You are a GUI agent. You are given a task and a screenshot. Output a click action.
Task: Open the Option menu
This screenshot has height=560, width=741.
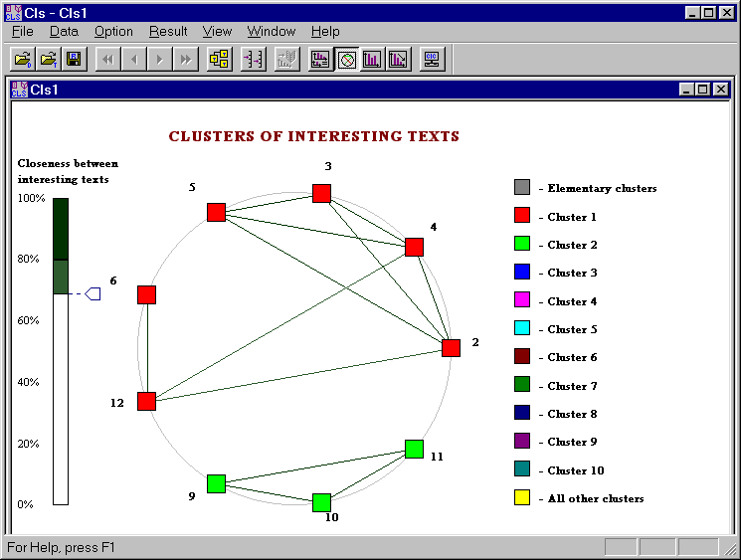click(113, 31)
